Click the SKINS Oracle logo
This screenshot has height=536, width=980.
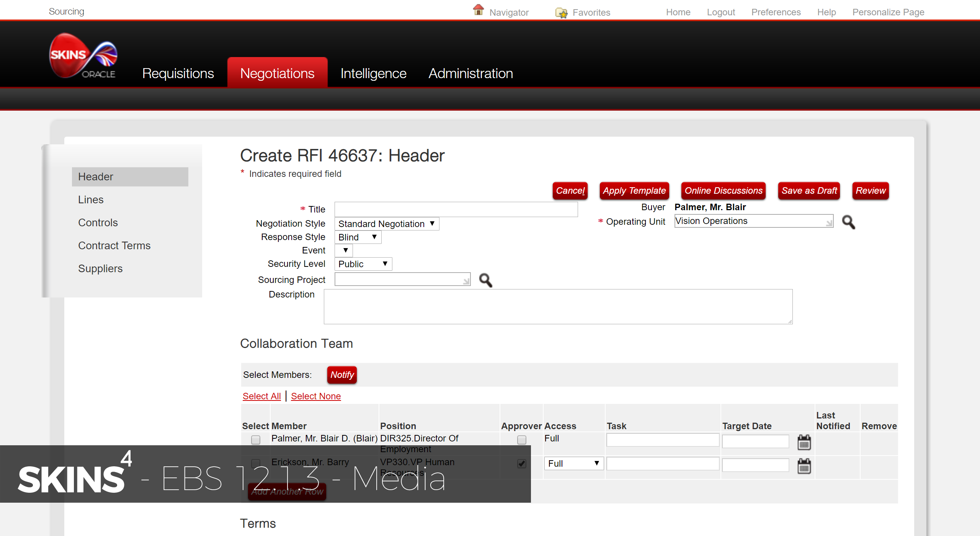[x=83, y=56]
